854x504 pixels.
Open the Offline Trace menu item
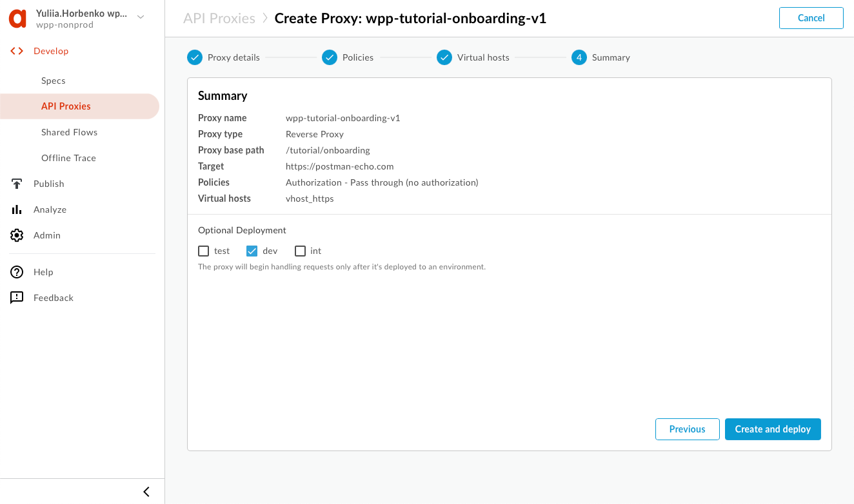click(x=68, y=158)
